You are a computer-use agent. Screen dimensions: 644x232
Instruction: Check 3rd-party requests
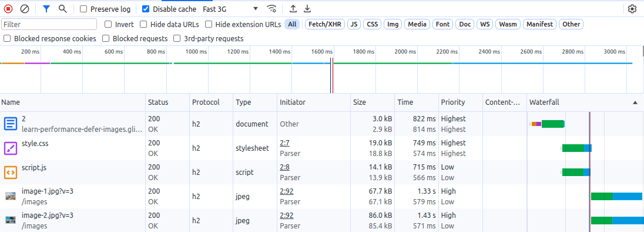(x=177, y=39)
